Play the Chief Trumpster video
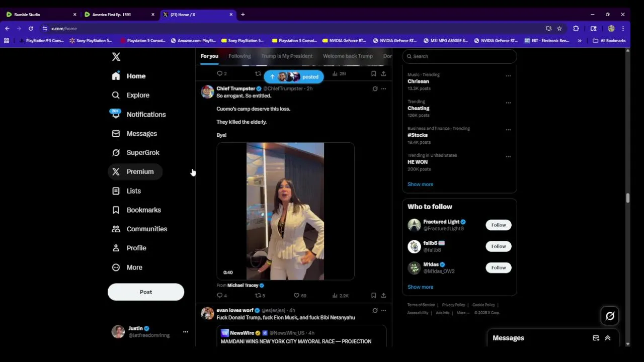 coord(285,211)
